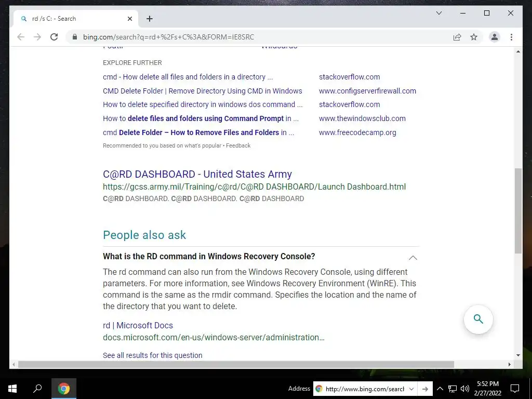Open 'C@RD DASHBOARD - United States Army' result
This screenshot has height=399, width=532.
197,174
